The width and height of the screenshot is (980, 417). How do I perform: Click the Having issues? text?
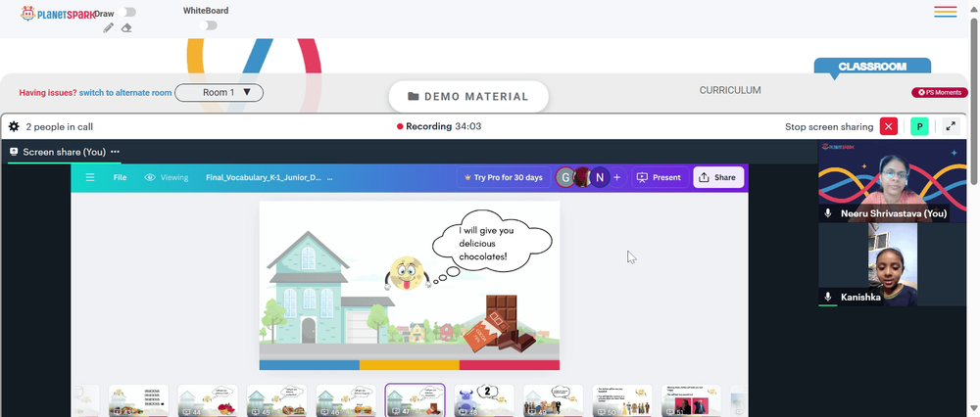pos(47,92)
